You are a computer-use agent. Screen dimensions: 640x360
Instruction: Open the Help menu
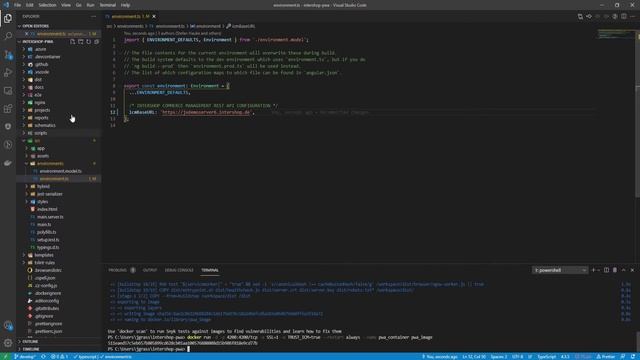coord(125,5)
